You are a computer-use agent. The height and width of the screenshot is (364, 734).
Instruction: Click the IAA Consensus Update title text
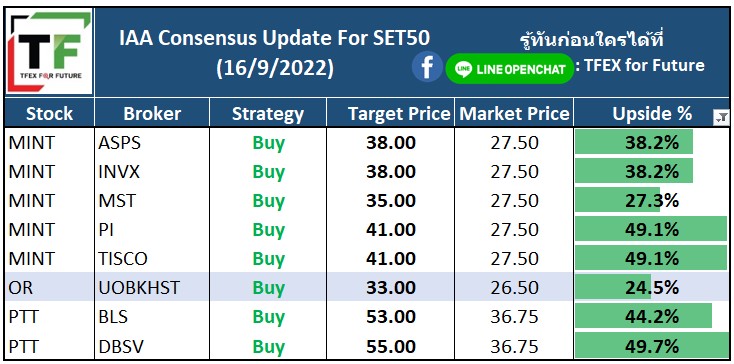pyautogui.click(x=275, y=39)
